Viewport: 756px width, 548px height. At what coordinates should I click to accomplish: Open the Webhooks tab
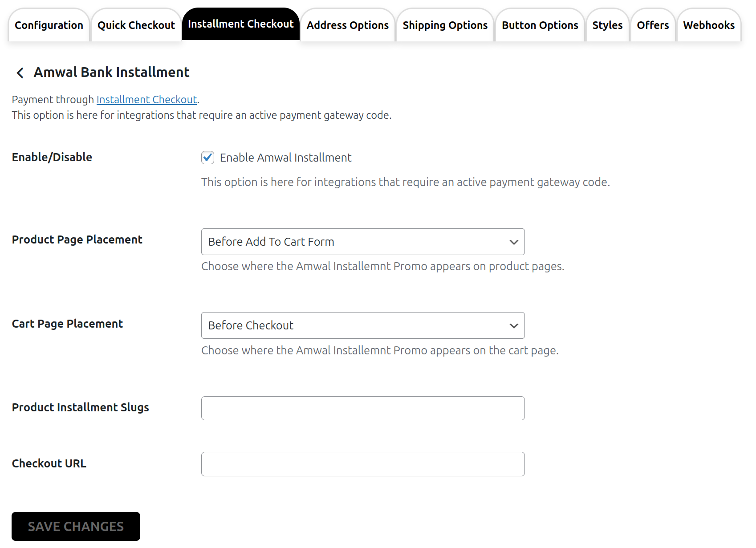[709, 25]
